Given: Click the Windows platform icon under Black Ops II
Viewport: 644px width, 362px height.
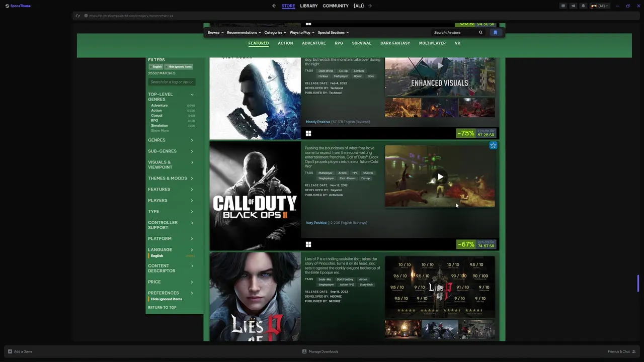Looking at the screenshot, I should [x=308, y=244].
